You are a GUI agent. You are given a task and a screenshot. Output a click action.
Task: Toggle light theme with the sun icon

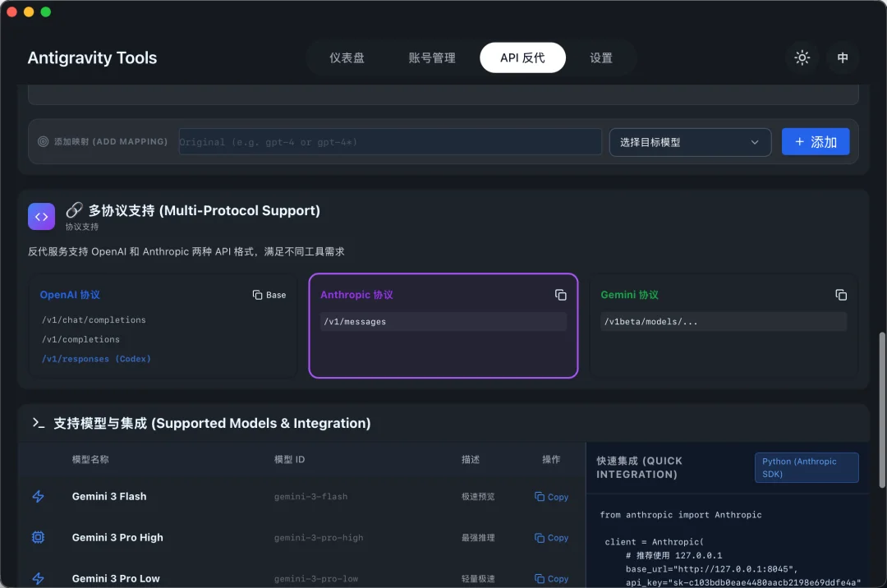click(x=802, y=57)
